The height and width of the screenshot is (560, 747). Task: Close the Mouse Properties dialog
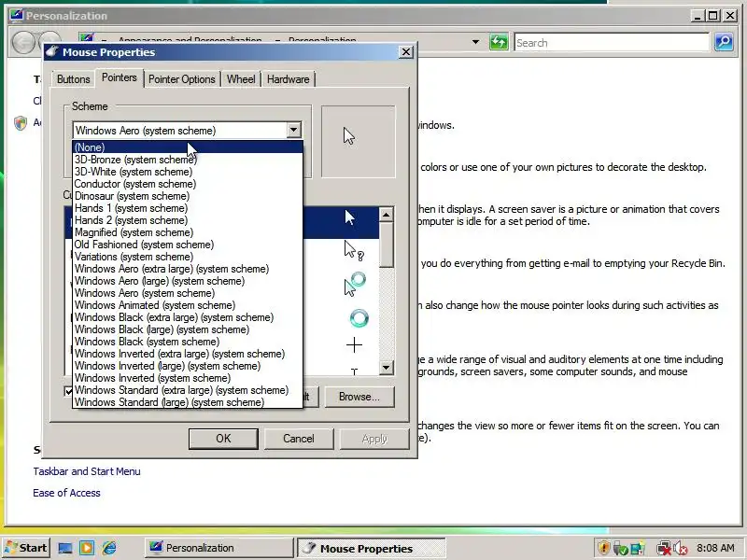[x=405, y=52]
